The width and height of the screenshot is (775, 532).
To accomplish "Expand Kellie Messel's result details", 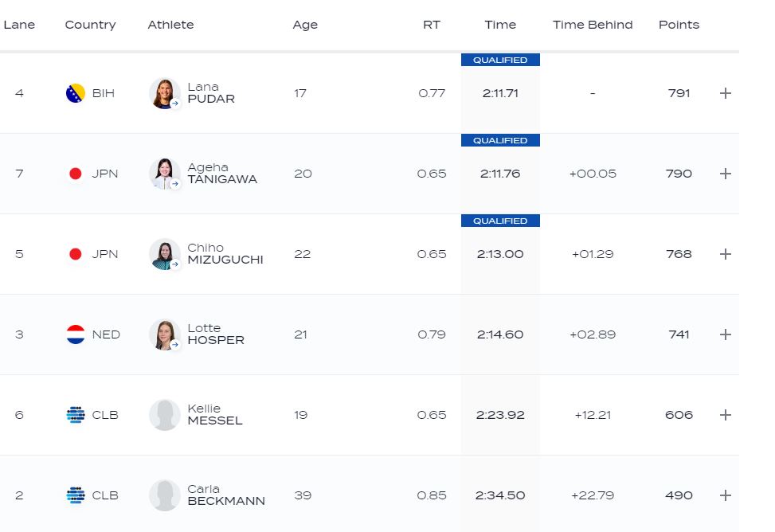I will [725, 415].
